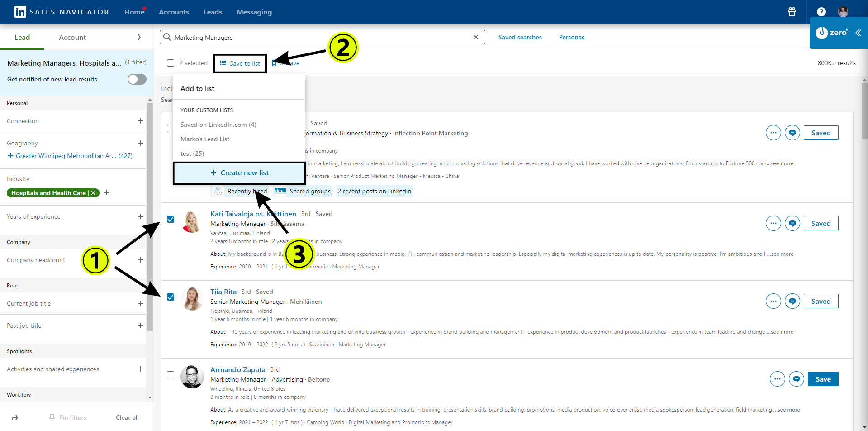Open more options for top Saved lead
The width and height of the screenshot is (868, 431).
coord(773,133)
